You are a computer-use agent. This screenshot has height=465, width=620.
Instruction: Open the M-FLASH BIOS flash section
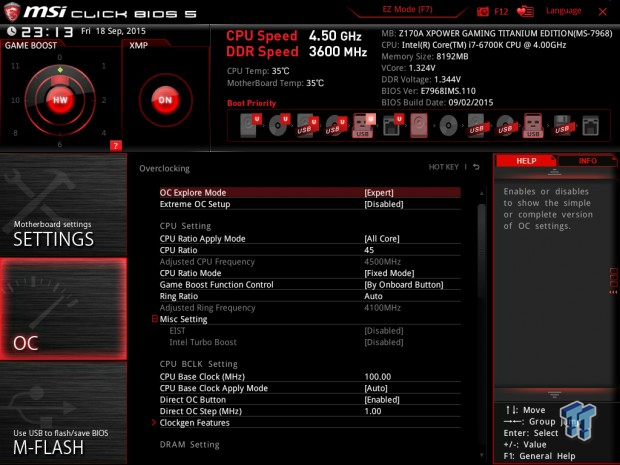(x=63, y=413)
